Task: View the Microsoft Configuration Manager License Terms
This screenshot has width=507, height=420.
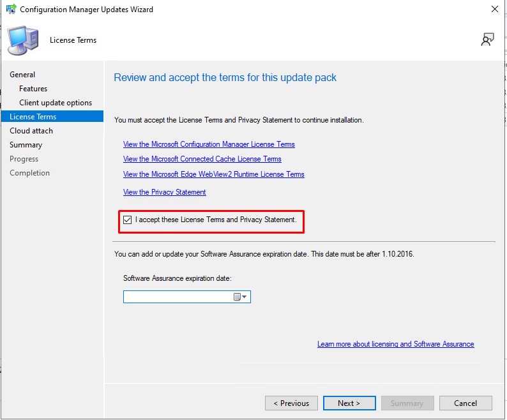Action: coord(209,144)
